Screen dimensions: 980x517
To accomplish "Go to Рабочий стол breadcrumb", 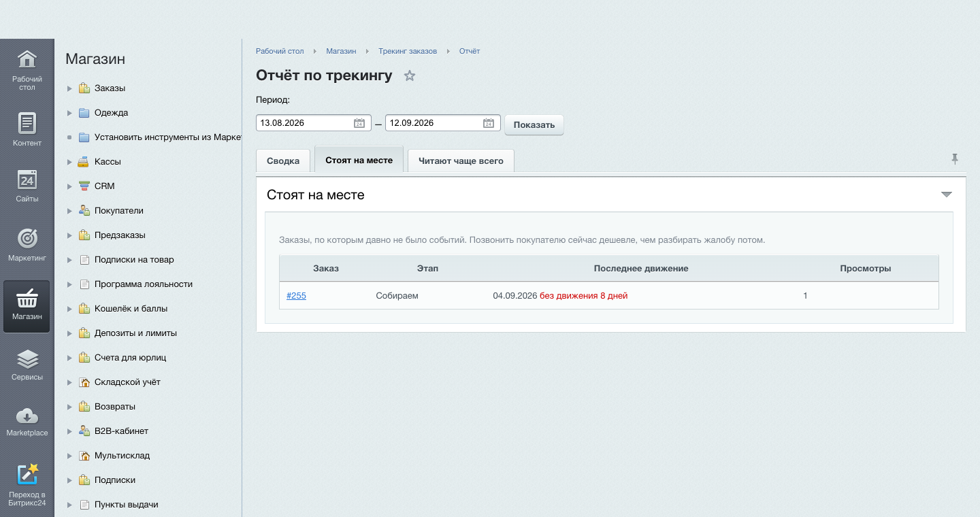I will click(x=280, y=51).
